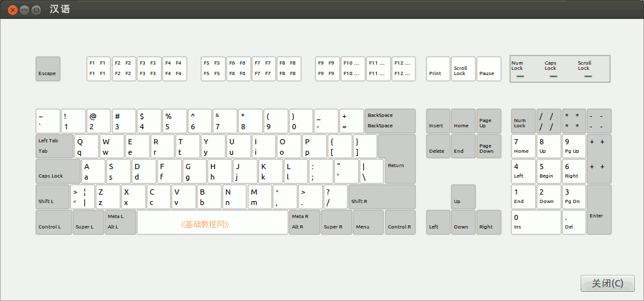Select the keypad minus key
Viewport: 644px width, 301px height.
[599, 121]
